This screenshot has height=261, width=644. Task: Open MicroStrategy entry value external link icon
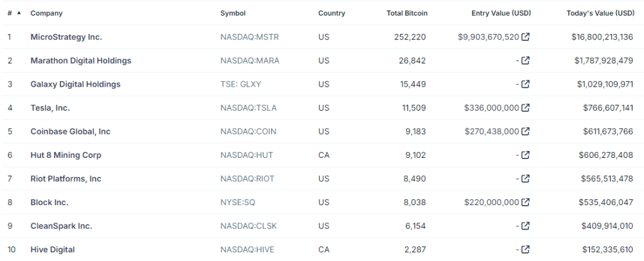526,37
